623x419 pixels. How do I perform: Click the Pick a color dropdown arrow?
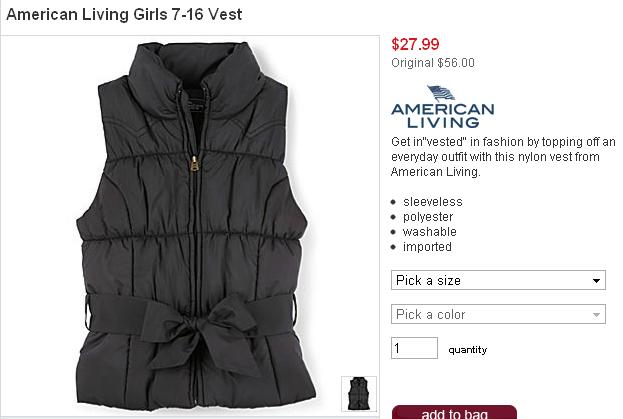[596, 315]
